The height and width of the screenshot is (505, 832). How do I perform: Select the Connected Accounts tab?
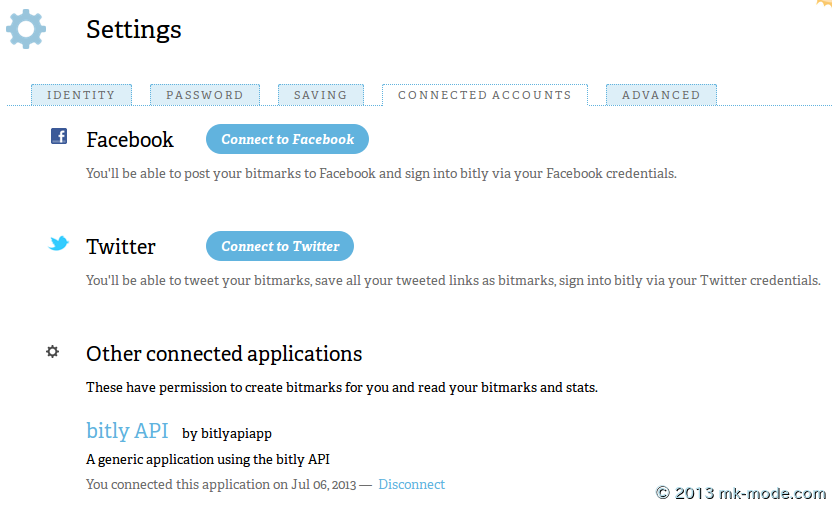click(x=485, y=95)
